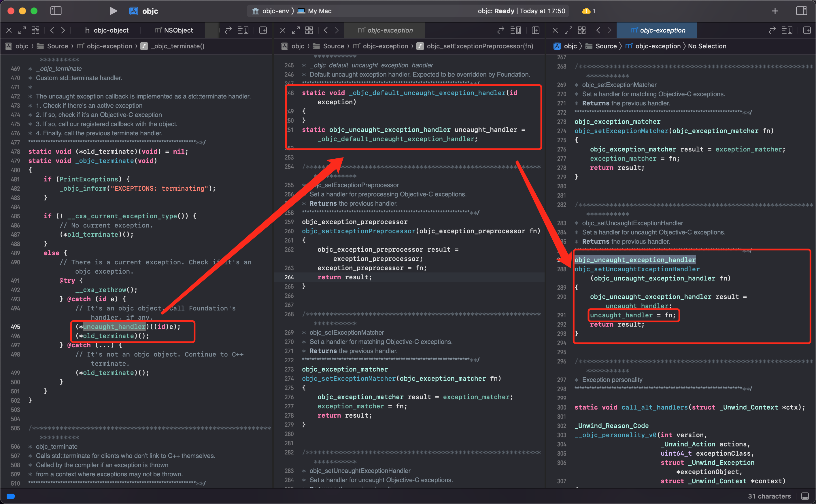Click the Run play button
The height and width of the screenshot is (504, 816).
[x=113, y=11]
